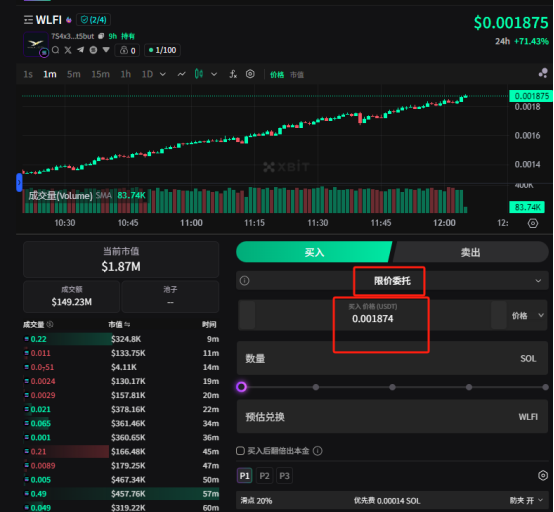The width and height of the screenshot is (554, 512).
Task: Open chart settings hexagon icon in toolbar
Action: 250,74
